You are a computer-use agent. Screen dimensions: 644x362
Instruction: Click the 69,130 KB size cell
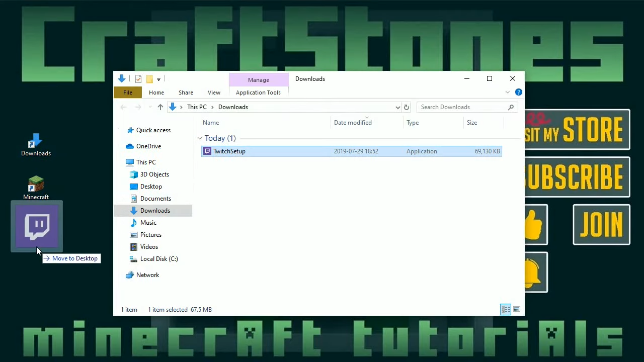point(487,151)
